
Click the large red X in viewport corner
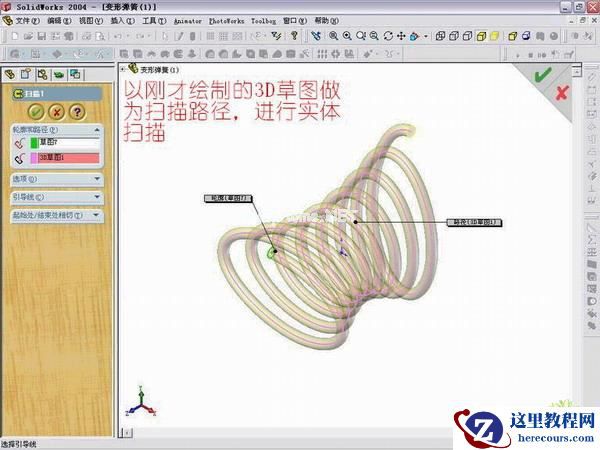(x=562, y=93)
